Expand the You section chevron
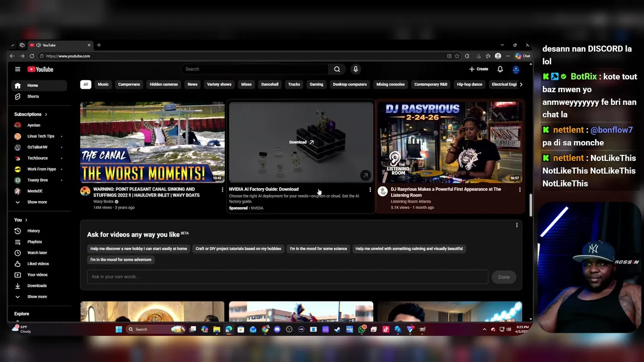This screenshot has width=644, height=362. click(26, 220)
